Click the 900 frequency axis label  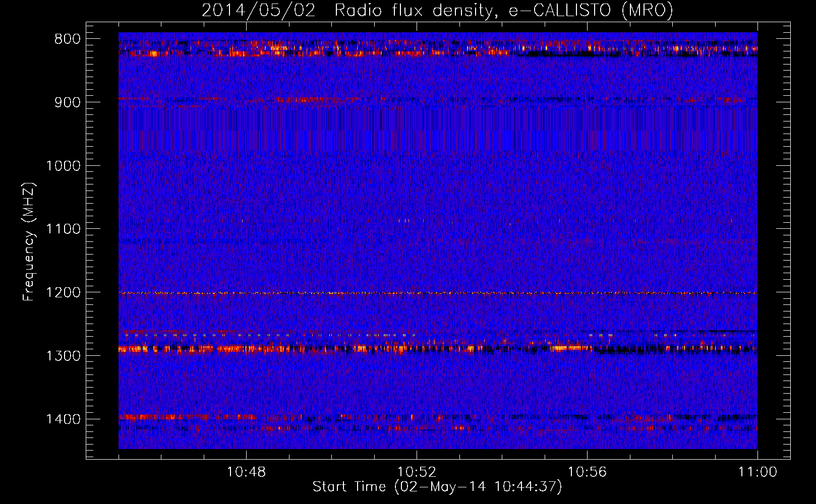tap(68, 102)
